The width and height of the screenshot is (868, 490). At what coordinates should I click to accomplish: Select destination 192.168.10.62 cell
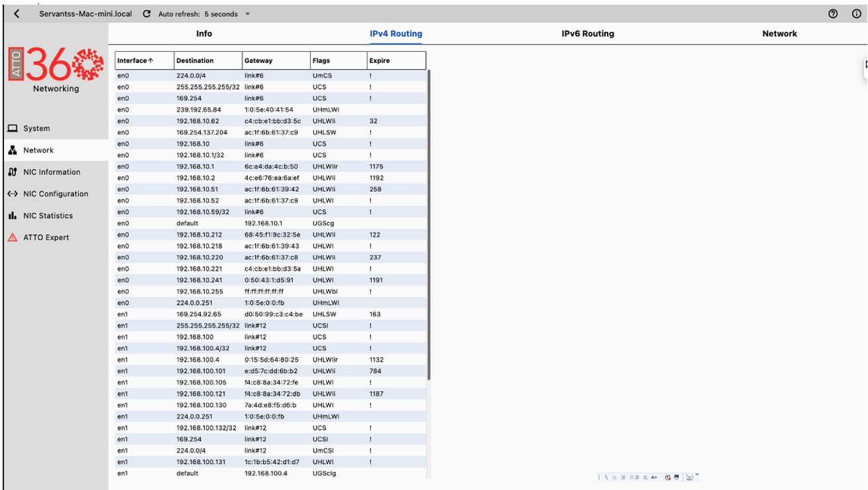(197, 121)
